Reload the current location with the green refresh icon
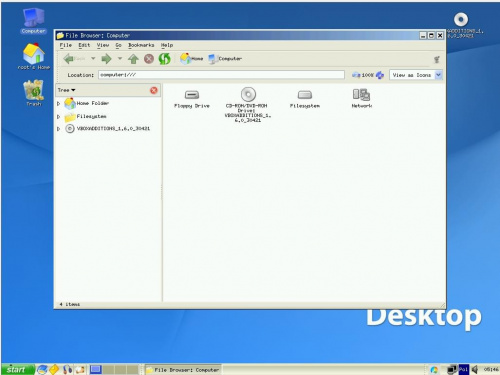Screen dimensions: 500x375 pyautogui.click(x=164, y=59)
